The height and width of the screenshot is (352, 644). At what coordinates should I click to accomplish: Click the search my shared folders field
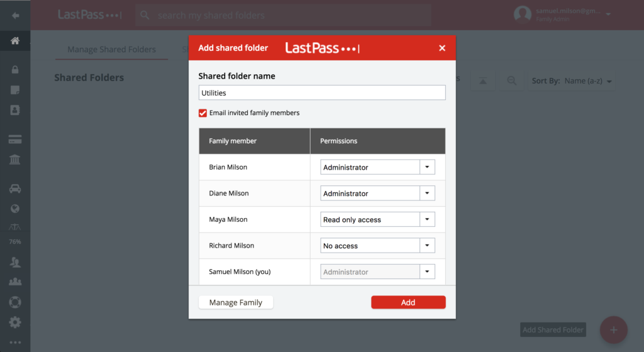tap(284, 16)
